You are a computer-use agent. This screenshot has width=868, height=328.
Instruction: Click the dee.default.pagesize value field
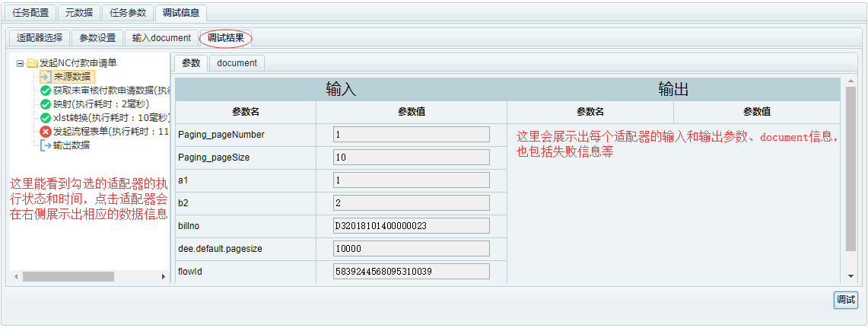(412, 249)
